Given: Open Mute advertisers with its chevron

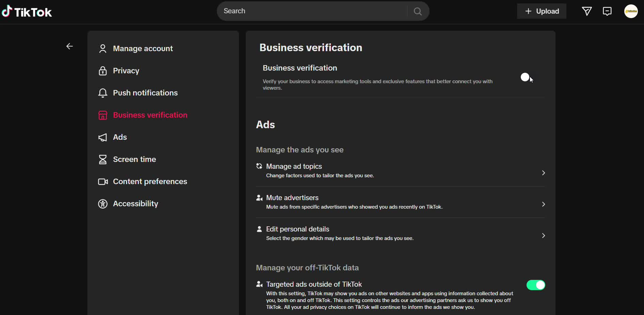Looking at the screenshot, I should pyautogui.click(x=544, y=204).
